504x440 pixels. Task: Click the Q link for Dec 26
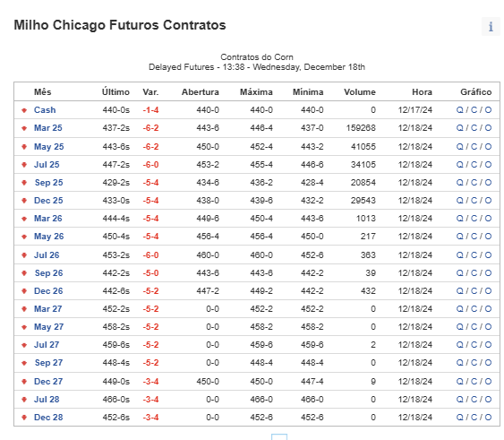tap(459, 290)
